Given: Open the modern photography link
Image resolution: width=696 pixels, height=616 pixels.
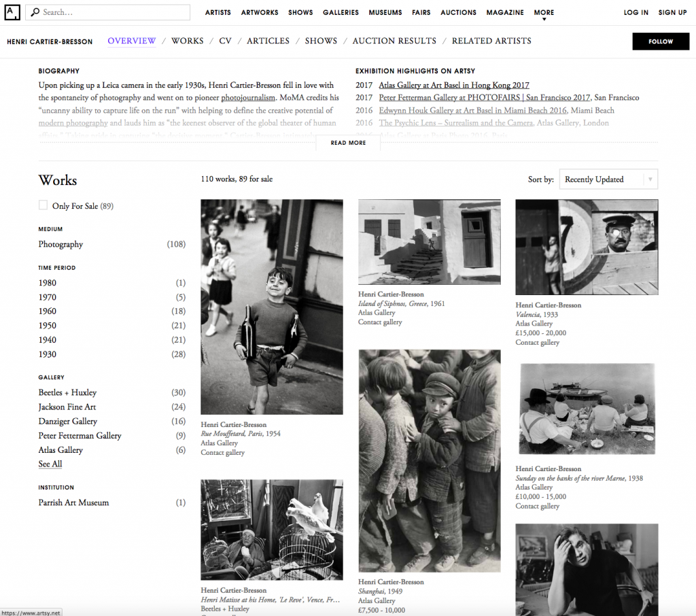Looking at the screenshot, I should (x=73, y=123).
